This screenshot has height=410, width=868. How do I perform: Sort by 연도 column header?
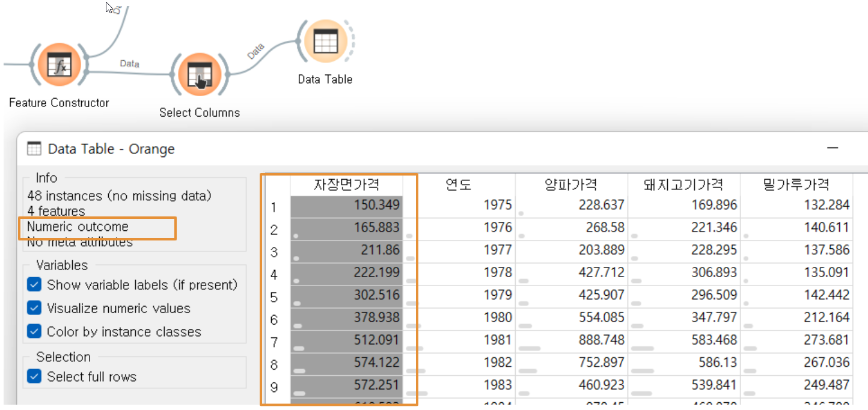pyautogui.click(x=459, y=185)
